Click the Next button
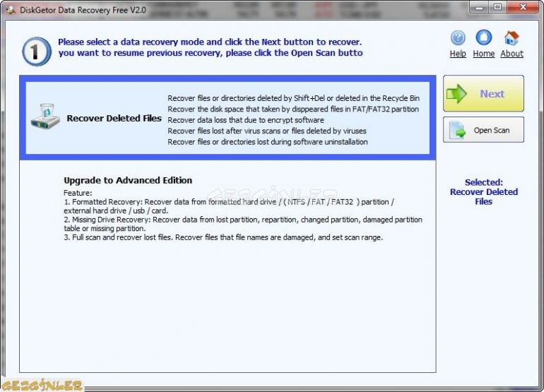Image resolution: width=544 pixels, height=392 pixels. tap(483, 93)
